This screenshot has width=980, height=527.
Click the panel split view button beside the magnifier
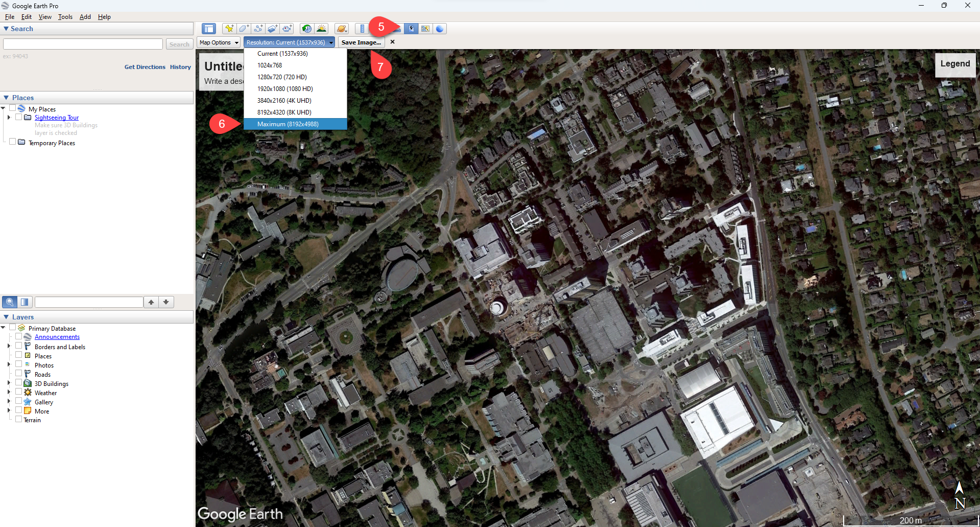pyautogui.click(x=25, y=302)
